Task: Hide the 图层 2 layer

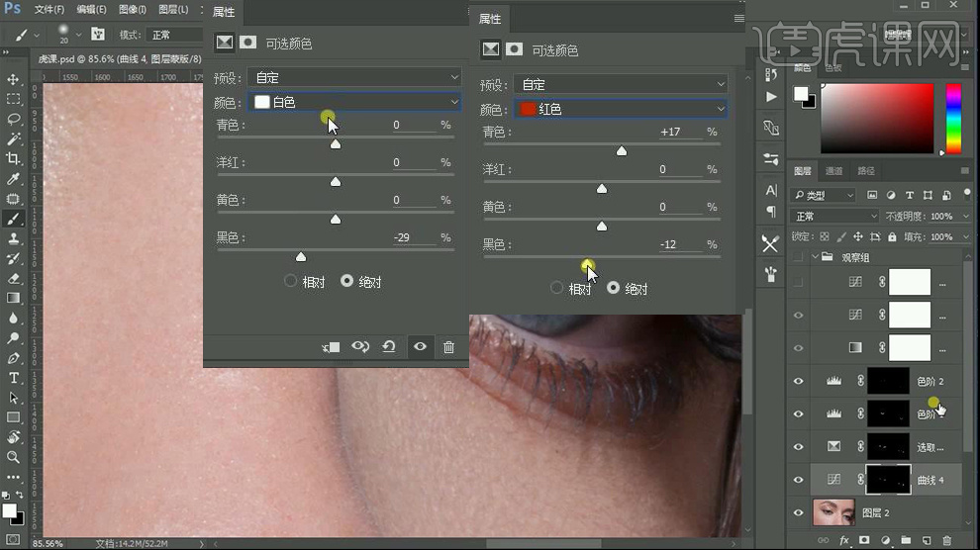Action: (x=798, y=512)
